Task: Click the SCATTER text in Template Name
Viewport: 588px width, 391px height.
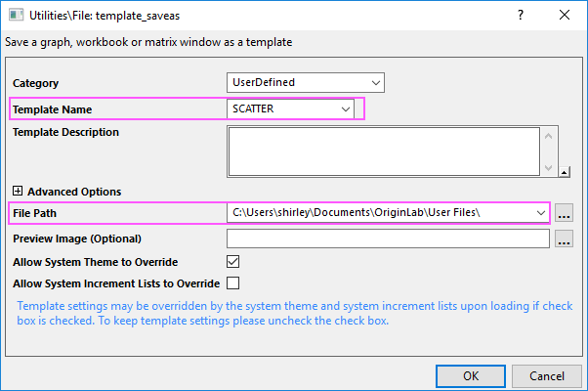Action: pos(254,109)
